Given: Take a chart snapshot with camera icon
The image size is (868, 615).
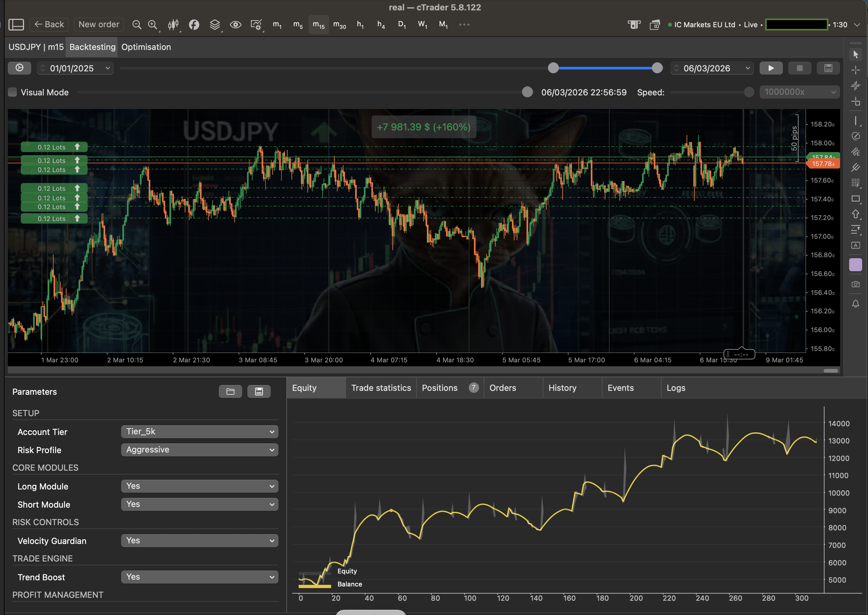Looking at the screenshot, I should pyautogui.click(x=855, y=284).
